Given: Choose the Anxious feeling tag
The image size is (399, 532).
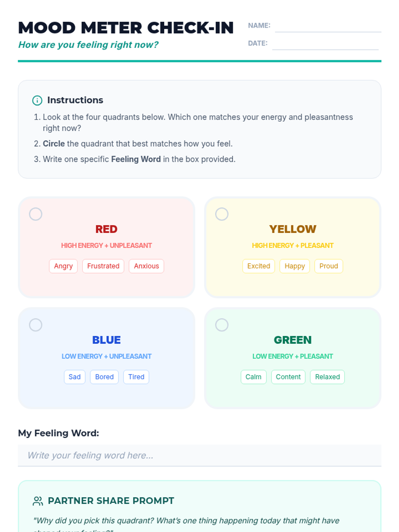Looking at the screenshot, I should point(146,266).
